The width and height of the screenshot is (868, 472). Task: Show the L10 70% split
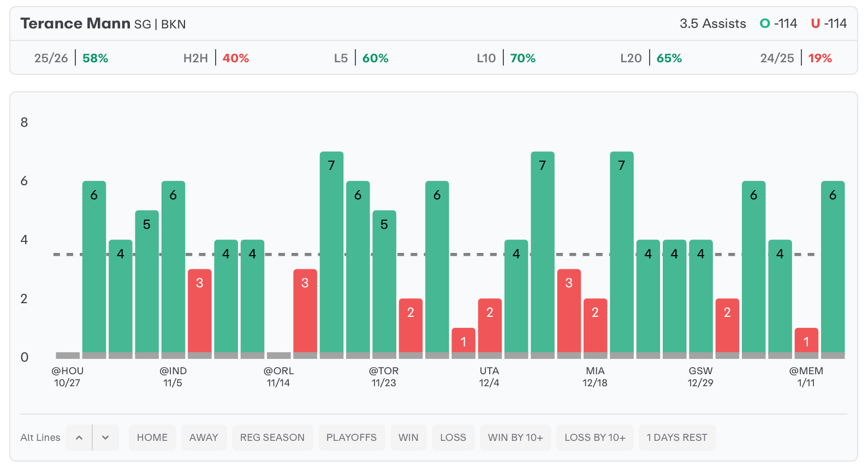pos(506,58)
